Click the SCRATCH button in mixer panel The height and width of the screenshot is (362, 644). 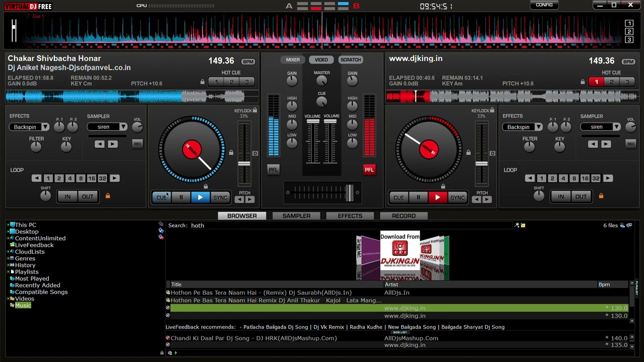[351, 60]
